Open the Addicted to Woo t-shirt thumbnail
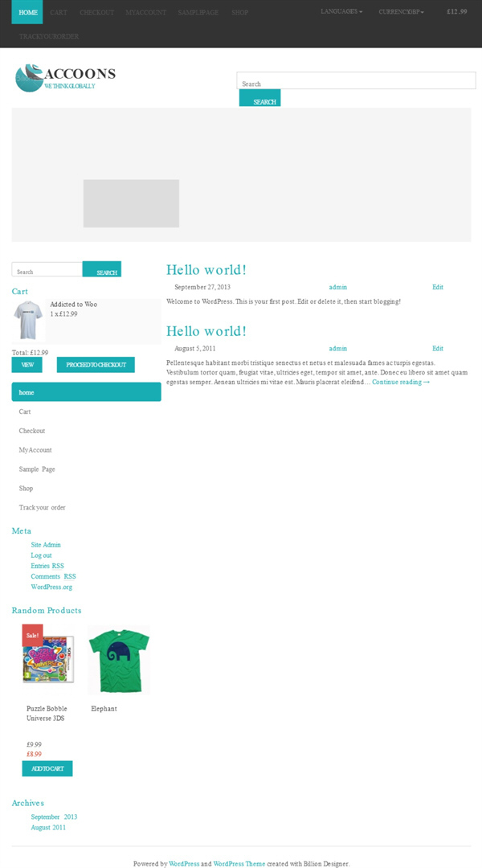This screenshot has width=482, height=868. coord(28,320)
